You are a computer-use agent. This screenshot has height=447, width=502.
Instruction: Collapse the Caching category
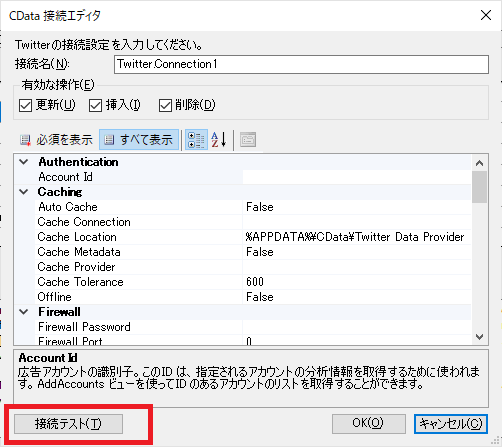click(x=24, y=192)
